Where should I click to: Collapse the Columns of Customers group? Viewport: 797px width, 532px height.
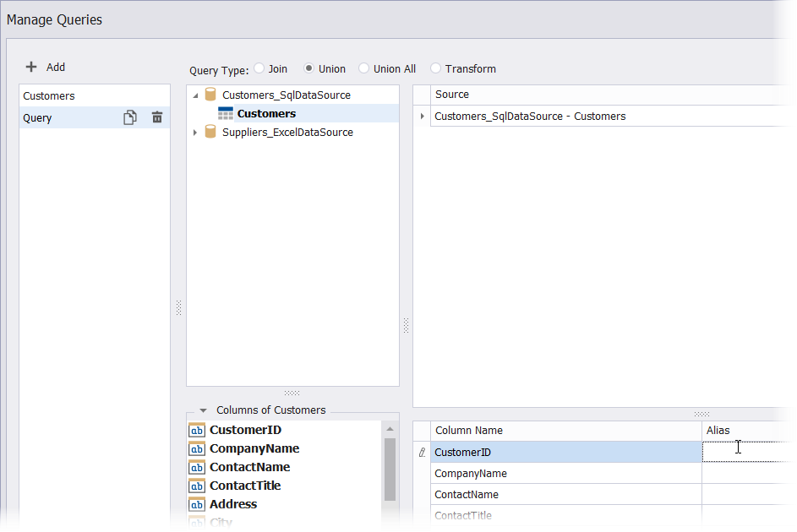203,410
